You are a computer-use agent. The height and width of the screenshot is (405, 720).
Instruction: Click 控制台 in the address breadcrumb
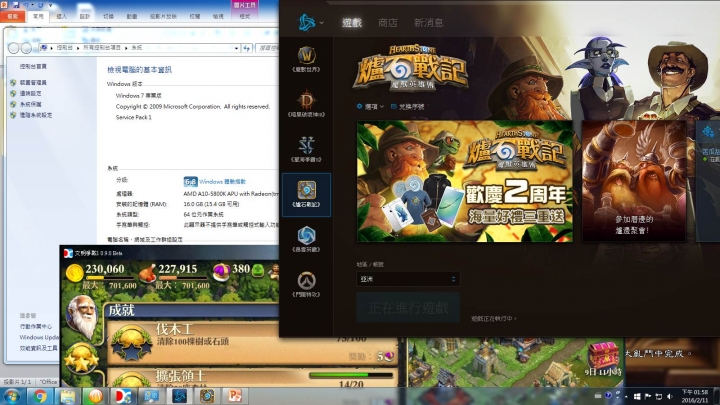click(65, 48)
